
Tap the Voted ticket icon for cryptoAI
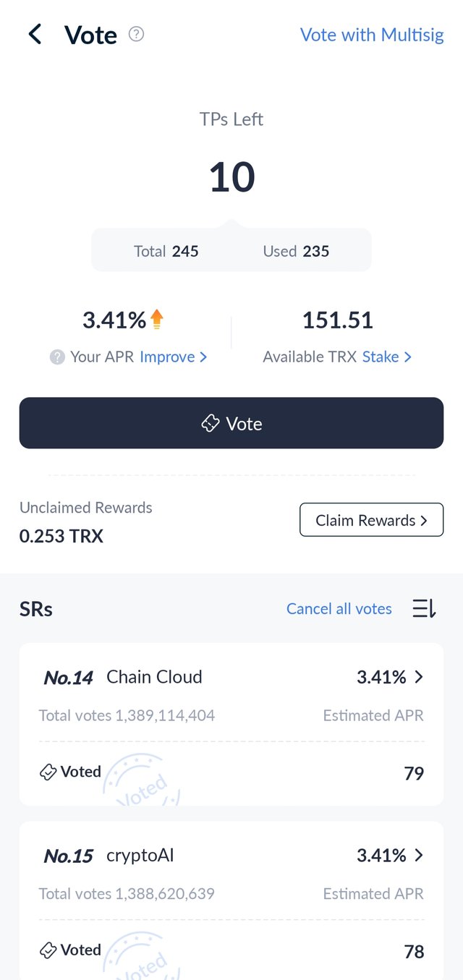click(48, 950)
